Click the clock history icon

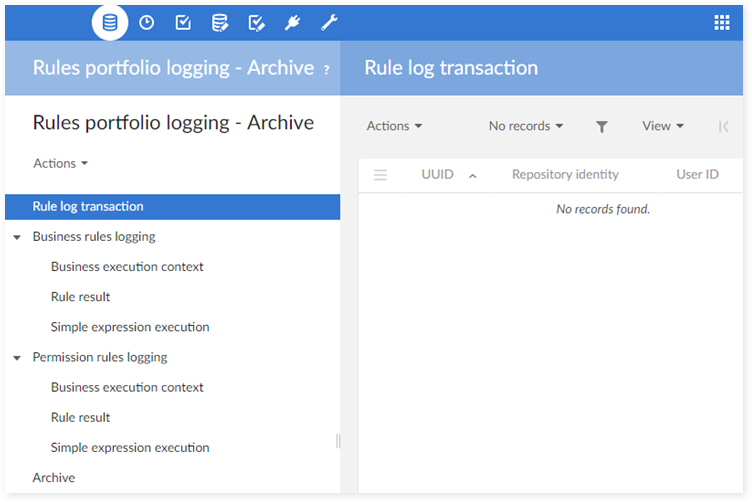coord(147,22)
